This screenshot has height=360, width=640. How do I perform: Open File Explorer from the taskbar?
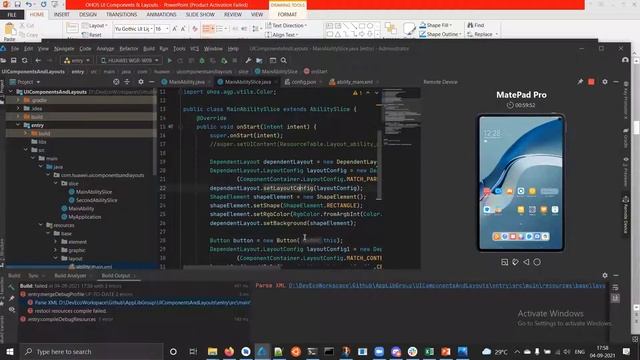[x=212, y=351]
